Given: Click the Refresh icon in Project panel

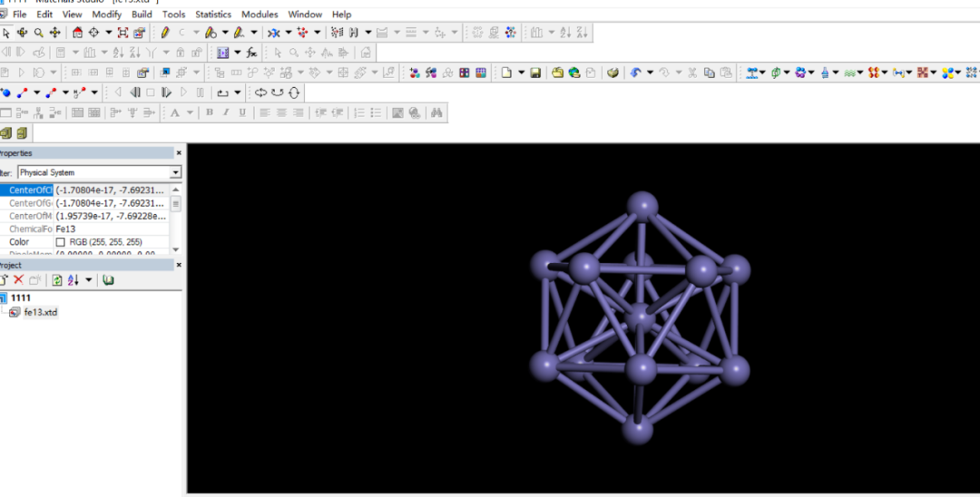Looking at the screenshot, I should 57,280.
